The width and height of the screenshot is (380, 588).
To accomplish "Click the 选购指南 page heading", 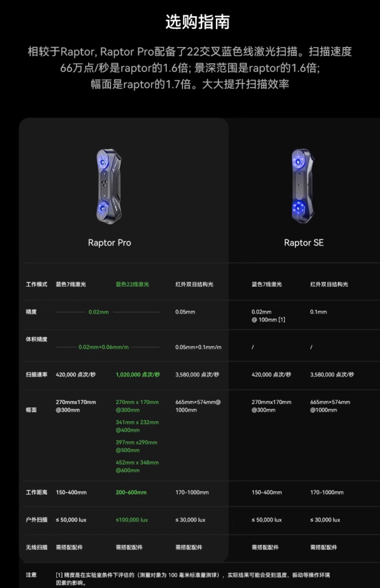I will [198, 22].
